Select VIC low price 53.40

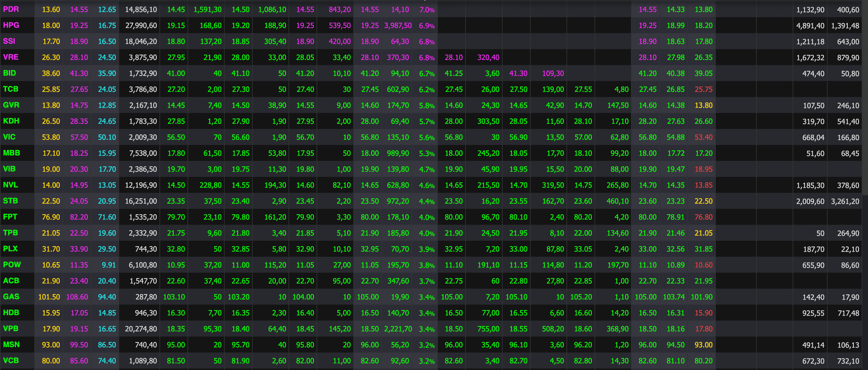point(704,137)
